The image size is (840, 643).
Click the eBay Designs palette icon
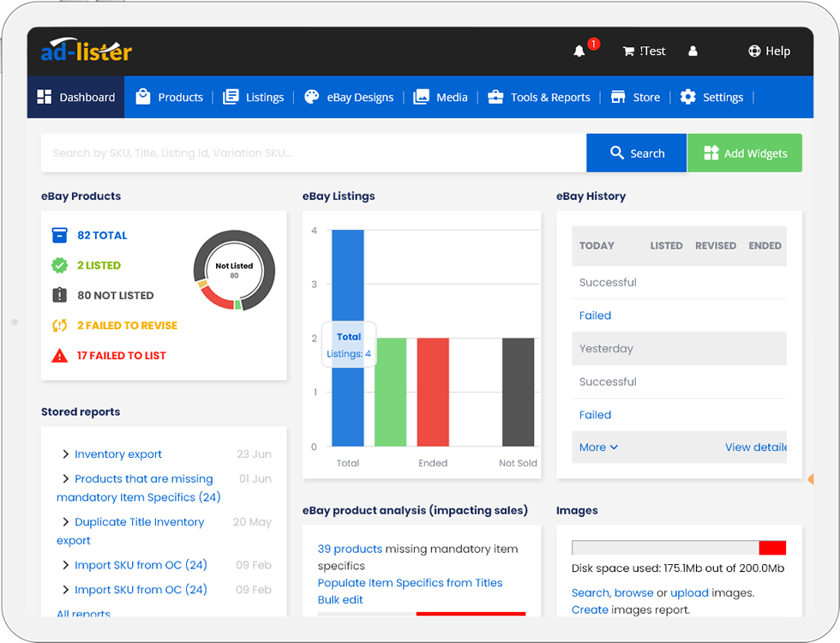[311, 97]
